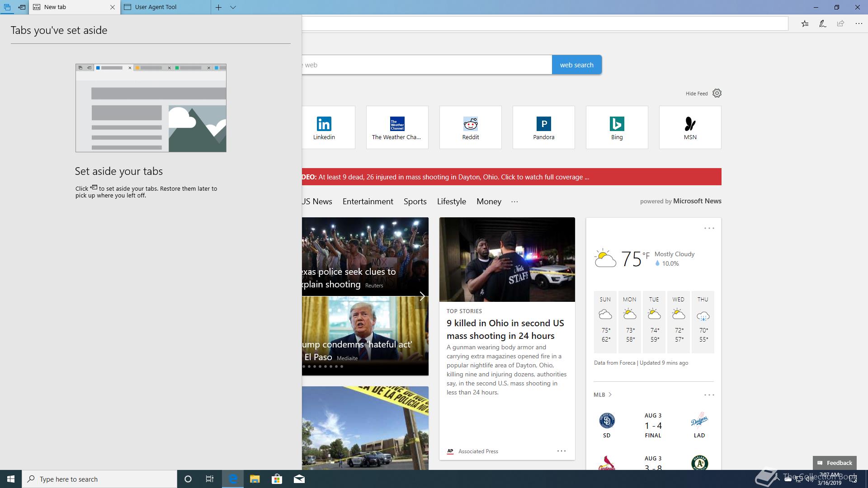Select the US News feed tab

[317, 202]
